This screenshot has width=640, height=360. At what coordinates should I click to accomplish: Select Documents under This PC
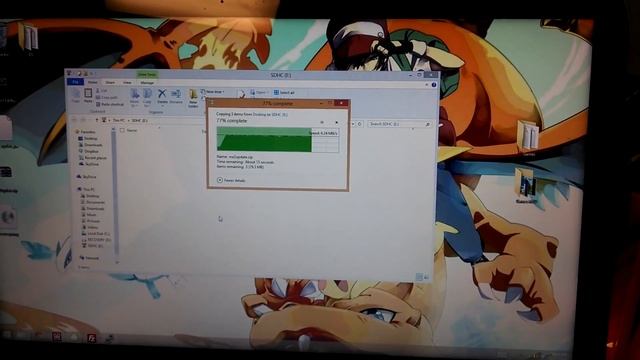pos(93,202)
